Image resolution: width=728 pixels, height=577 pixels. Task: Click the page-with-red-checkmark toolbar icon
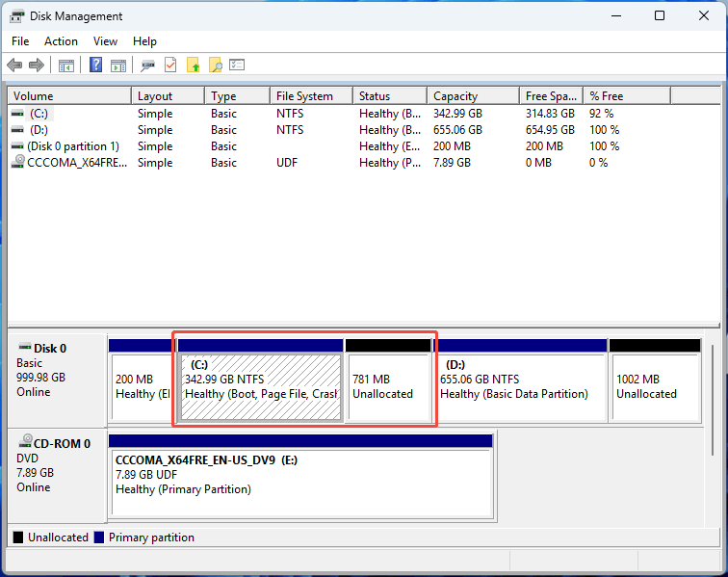coord(170,66)
